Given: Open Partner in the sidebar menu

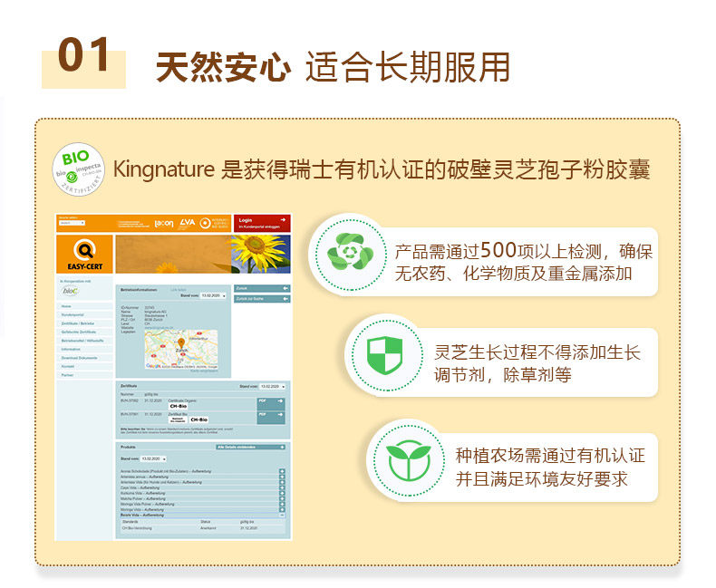Looking at the screenshot, I should (84, 375).
